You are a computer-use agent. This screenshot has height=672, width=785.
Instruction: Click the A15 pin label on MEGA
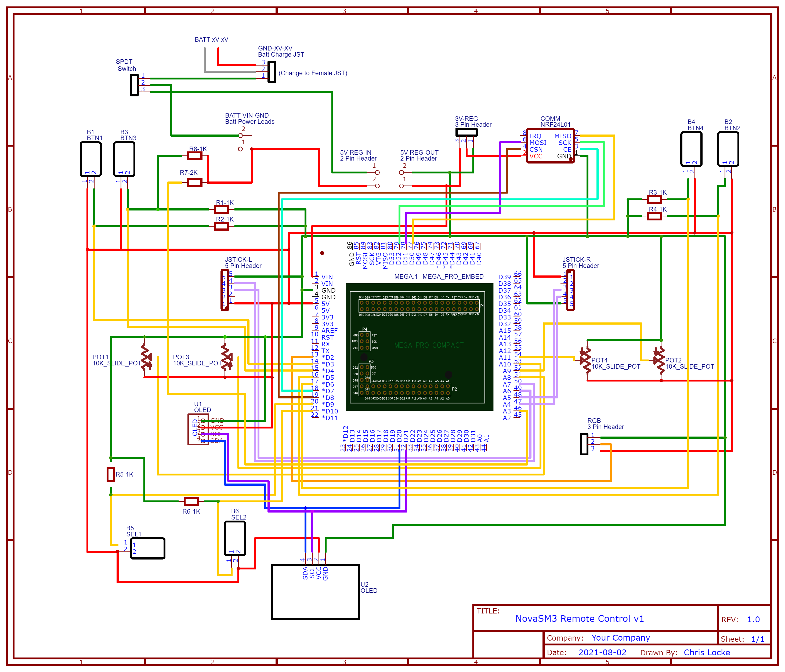[505, 331]
